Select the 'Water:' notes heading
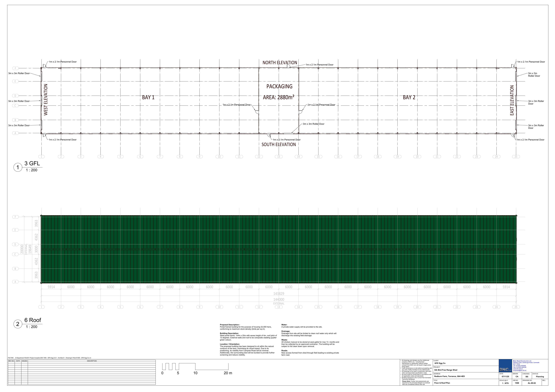This screenshot has height=392, width=555. (x=284, y=325)
